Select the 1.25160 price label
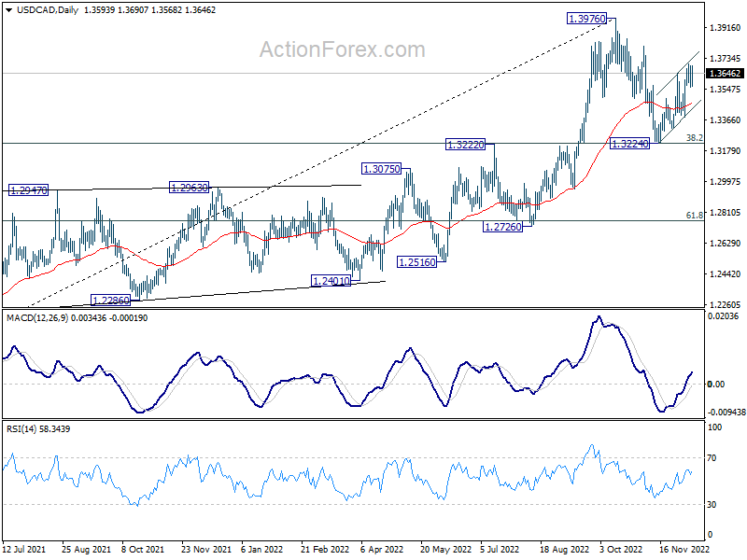Screen dimensions: 747x560 [416, 262]
